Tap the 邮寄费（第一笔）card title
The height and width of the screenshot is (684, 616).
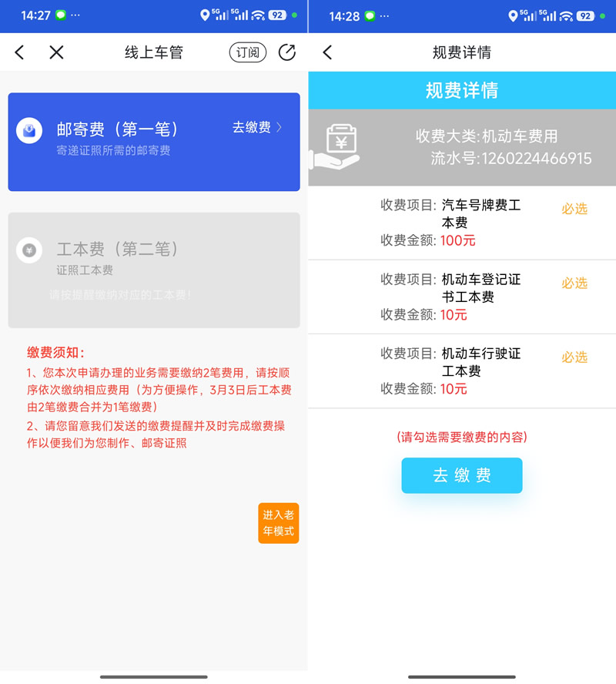[117, 129]
